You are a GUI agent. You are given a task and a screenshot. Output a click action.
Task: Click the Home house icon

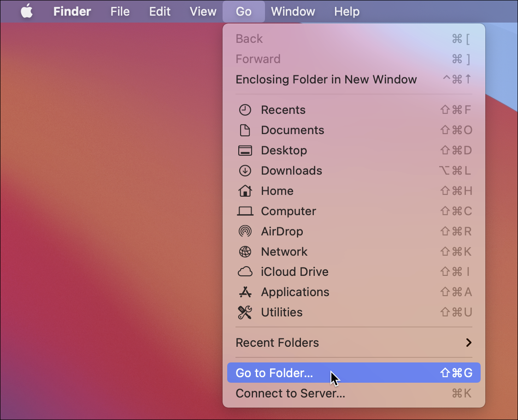[x=245, y=191]
